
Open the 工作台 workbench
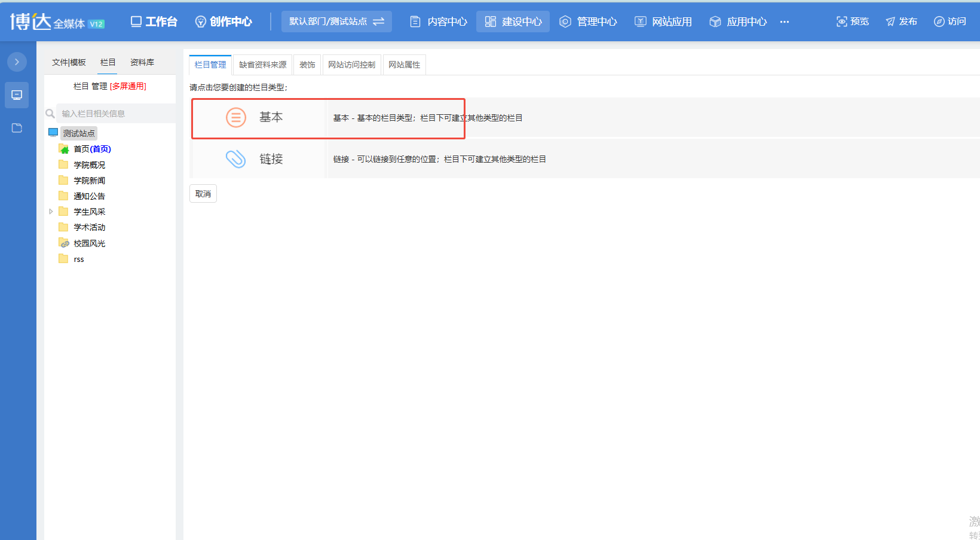tap(154, 22)
